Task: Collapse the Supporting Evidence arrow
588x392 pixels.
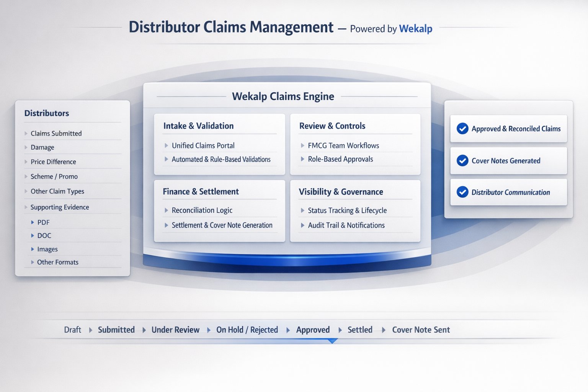Action: [26, 207]
